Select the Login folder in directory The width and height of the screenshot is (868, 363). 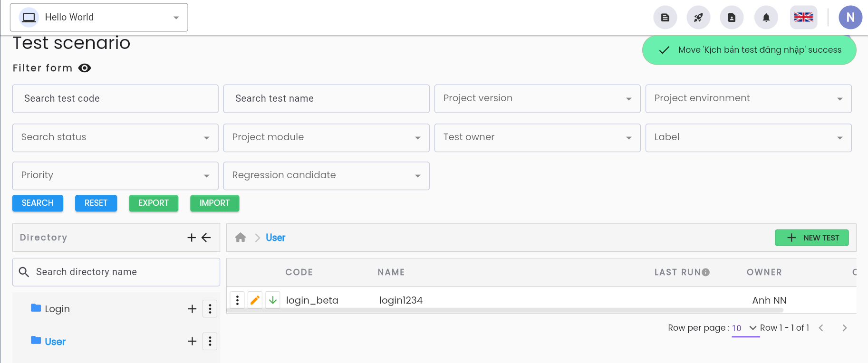click(57, 309)
